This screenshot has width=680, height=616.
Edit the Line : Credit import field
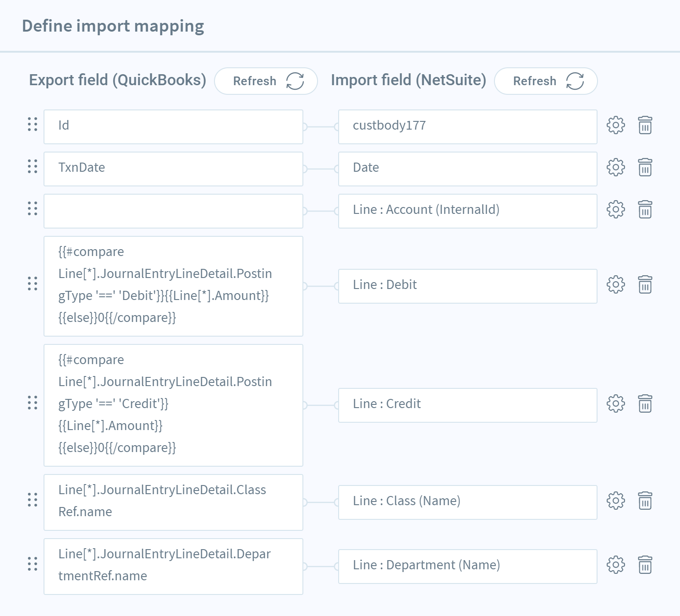tap(468, 405)
